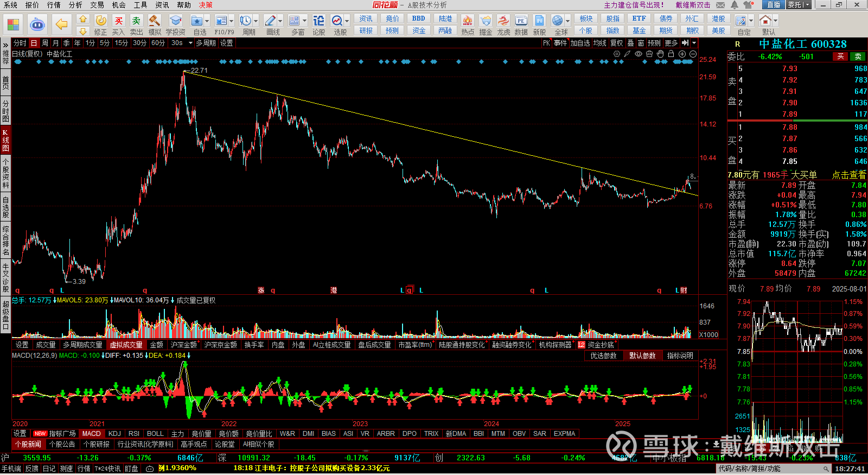Toggle 预测 forecast on chart

(x=654, y=43)
